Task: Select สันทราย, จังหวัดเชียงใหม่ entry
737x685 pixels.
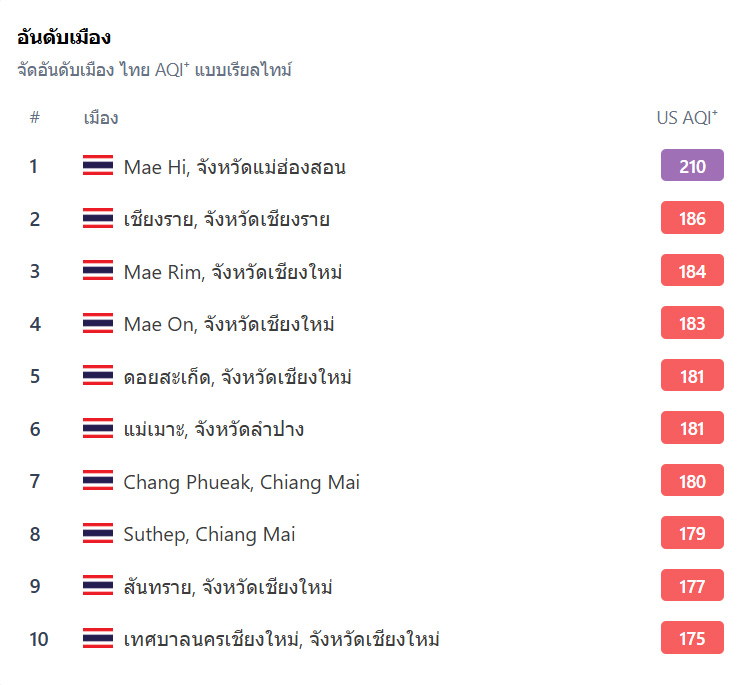Action: point(228,587)
